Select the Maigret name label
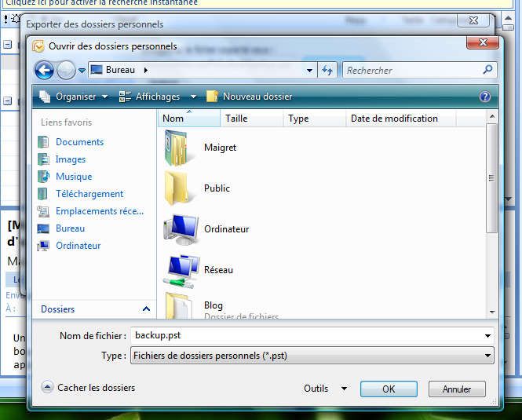Screen dimensions: 522x420 [220, 148]
